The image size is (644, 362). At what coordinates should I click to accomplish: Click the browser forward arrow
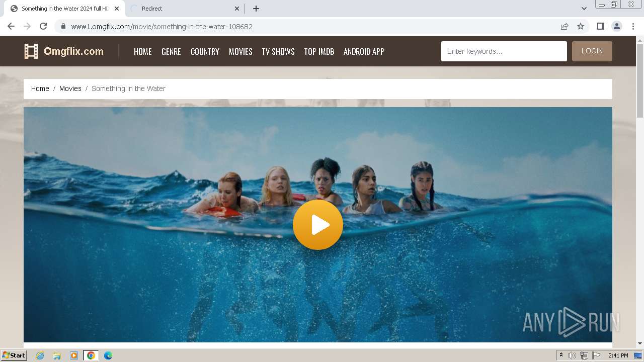pyautogui.click(x=27, y=26)
